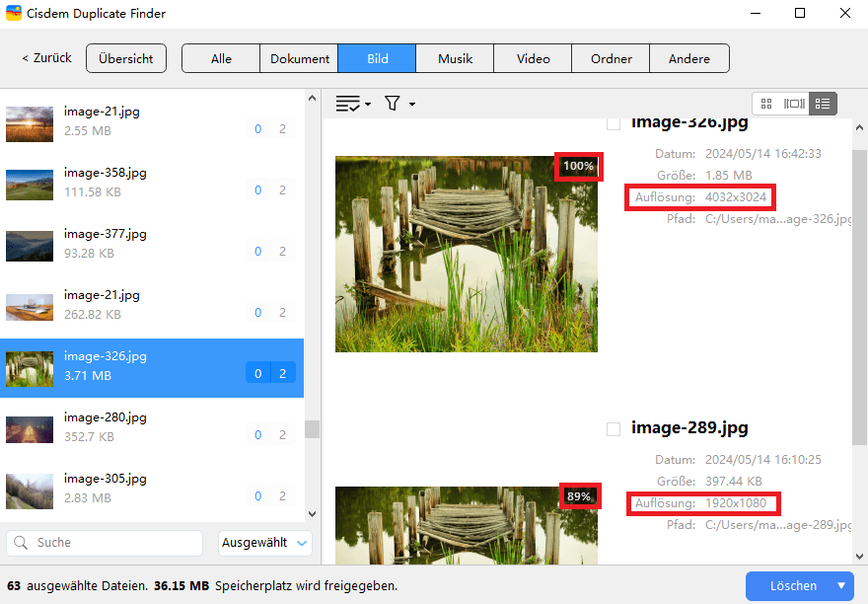Switch to side-by-side comparison view
The height and width of the screenshot is (604, 868).
(794, 104)
